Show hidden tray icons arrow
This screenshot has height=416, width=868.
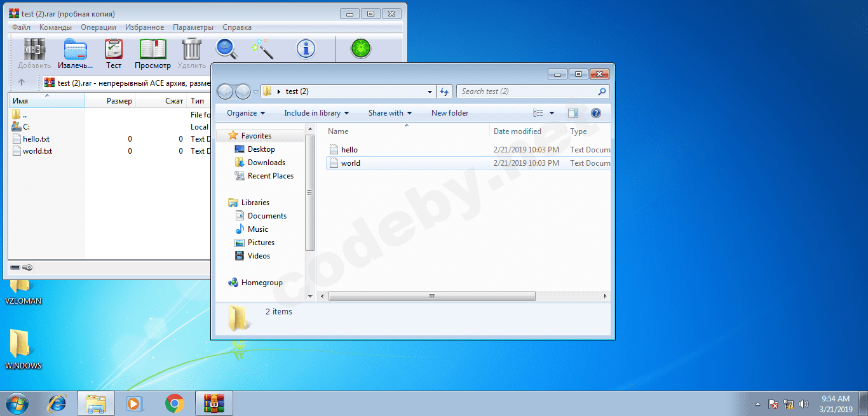pos(757,403)
